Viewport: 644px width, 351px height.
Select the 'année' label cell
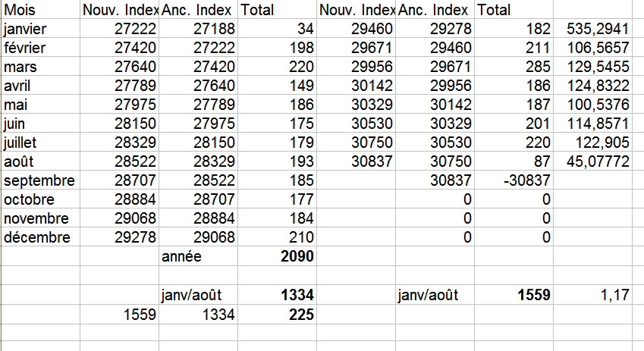pyautogui.click(x=199, y=255)
